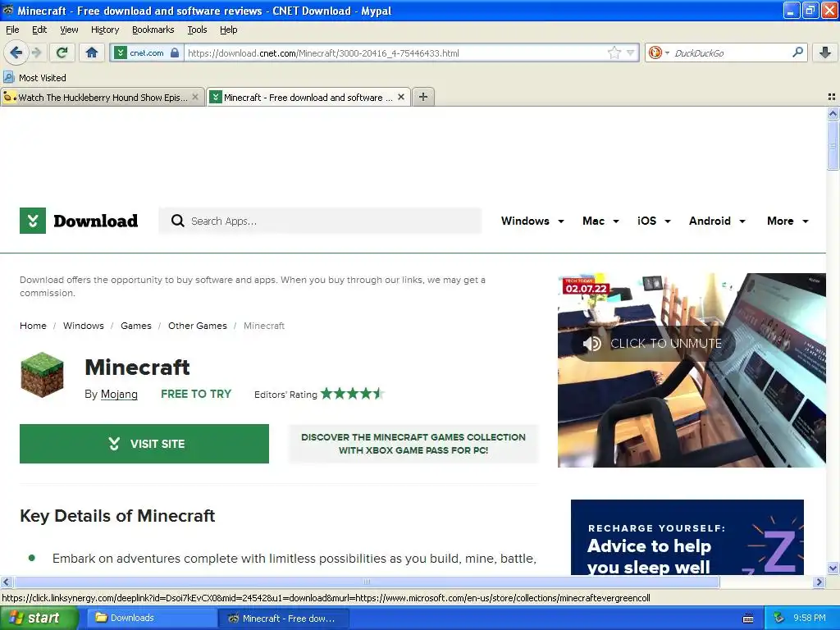Viewport: 840px width, 630px height.
Task: Close the Huckleberry Hound Show tab
Action: coord(195,97)
